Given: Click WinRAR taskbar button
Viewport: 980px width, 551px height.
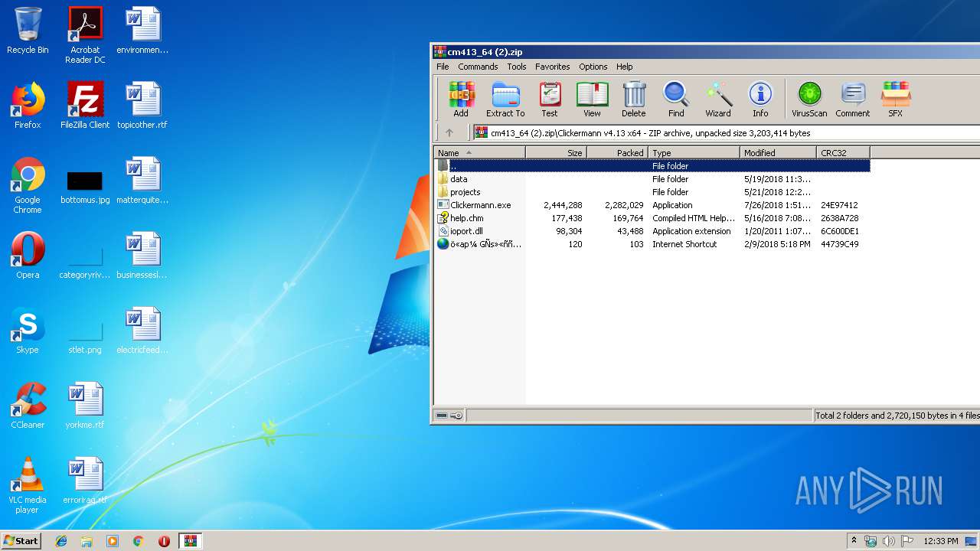Looking at the screenshot, I should pyautogui.click(x=190, y=541).
